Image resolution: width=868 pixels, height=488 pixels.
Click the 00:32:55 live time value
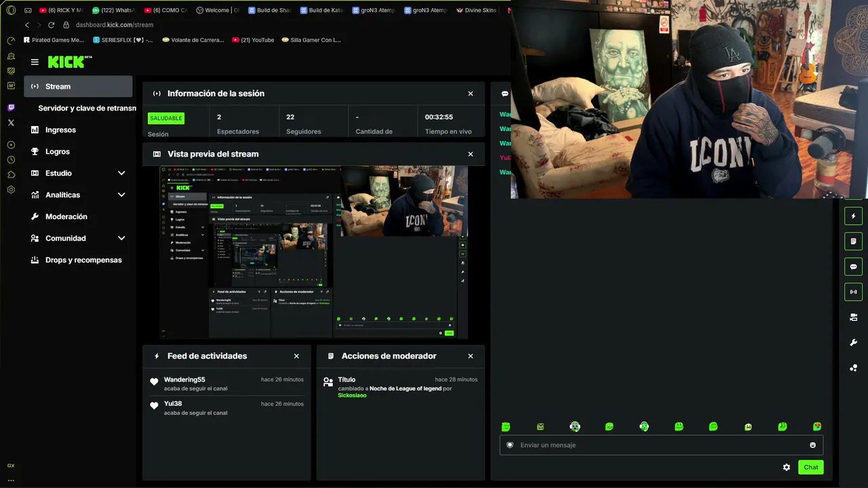coord(439,117)
